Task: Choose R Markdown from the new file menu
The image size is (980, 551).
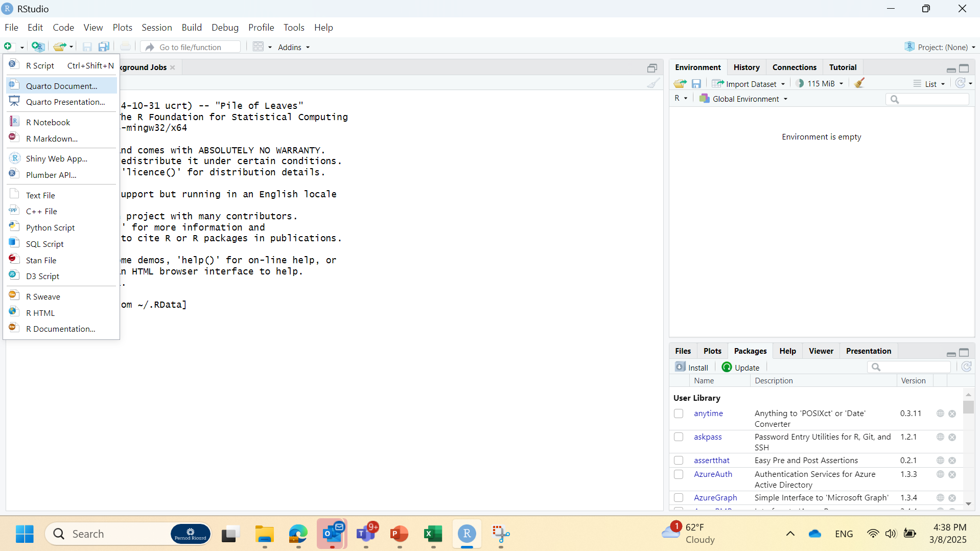Action: click(x=61, y=139)
